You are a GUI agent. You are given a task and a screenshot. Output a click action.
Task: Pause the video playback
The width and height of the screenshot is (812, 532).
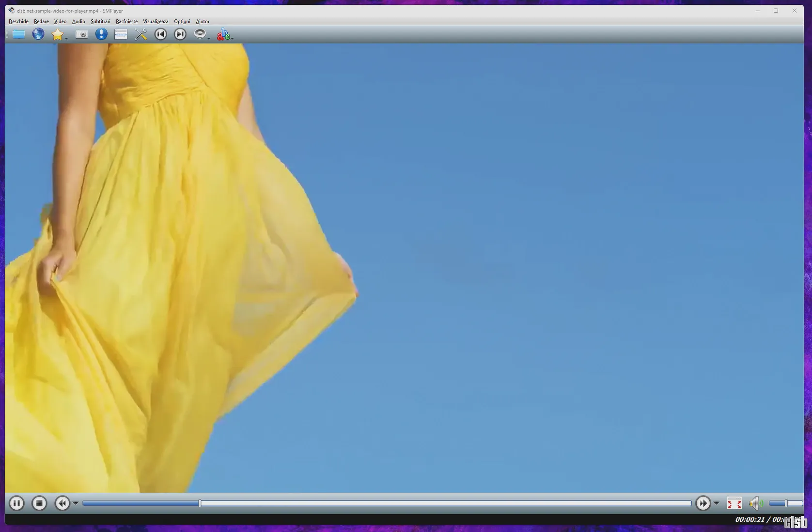(x=16, y=503)
